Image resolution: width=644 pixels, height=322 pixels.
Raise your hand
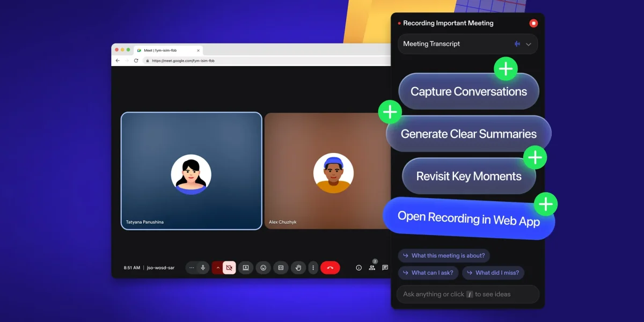point(298,267)
